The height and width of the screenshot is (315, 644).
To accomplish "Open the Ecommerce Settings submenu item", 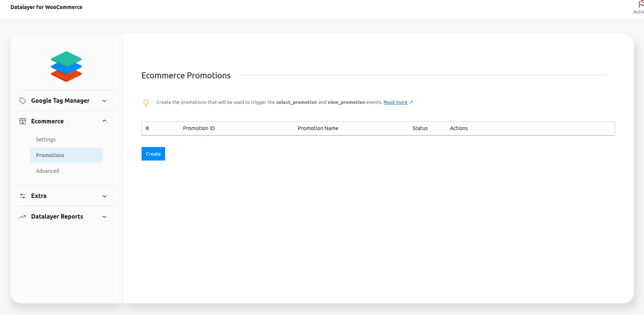I will [46, 139].
